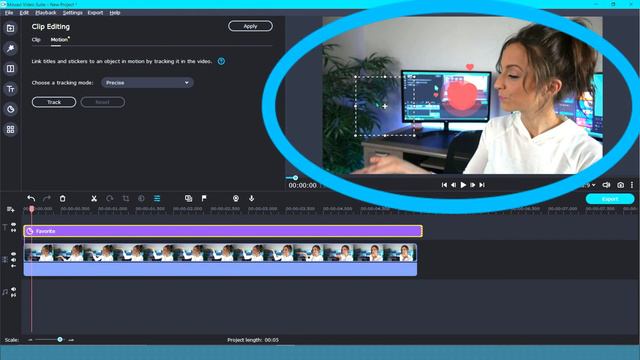Select the video clip thumbnails on timeline
Screen dimensions: 640x360
[220, 253]
